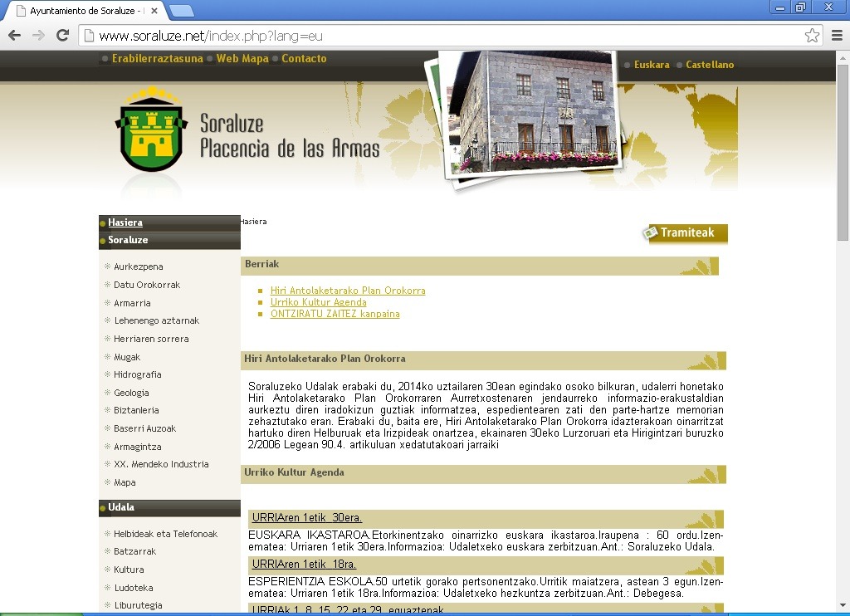Screen dimensions: 850x616
Task: Click the browser back arrow button
Action: pos(14,36)
